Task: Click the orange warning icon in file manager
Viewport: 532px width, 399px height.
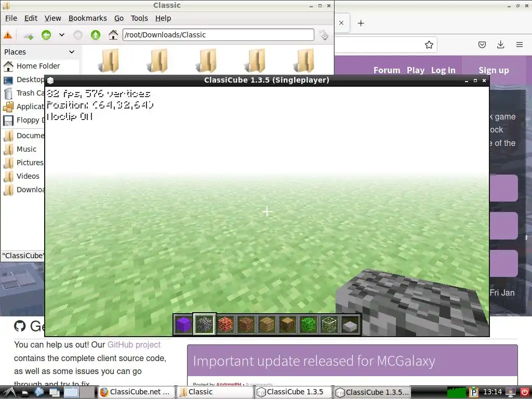Action: coord(8,35)
